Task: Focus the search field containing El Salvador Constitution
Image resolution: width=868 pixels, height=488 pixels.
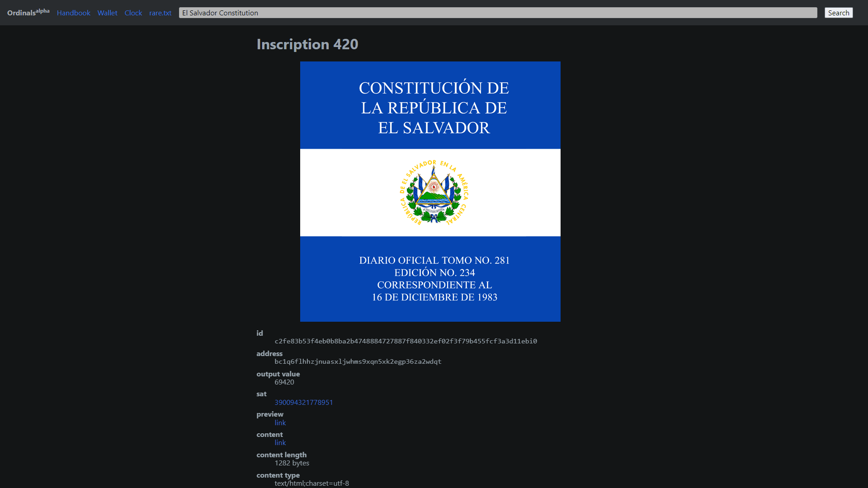Action: pyautogui.click(x=498, y=13)
